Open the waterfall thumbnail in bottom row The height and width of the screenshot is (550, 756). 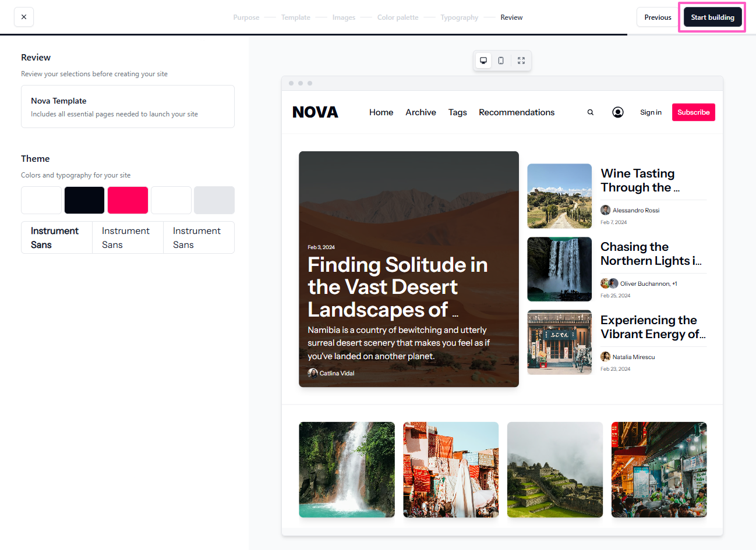pos(347,470)
